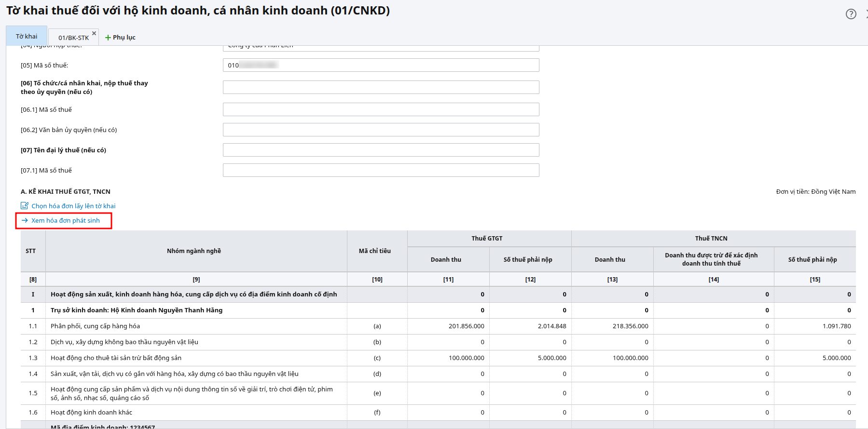The height and width of the screenshot is (429, 868).
Task: Click the [06] Tổ chức/cá nhân khai thay field
Action: click(x=381, y=87)
